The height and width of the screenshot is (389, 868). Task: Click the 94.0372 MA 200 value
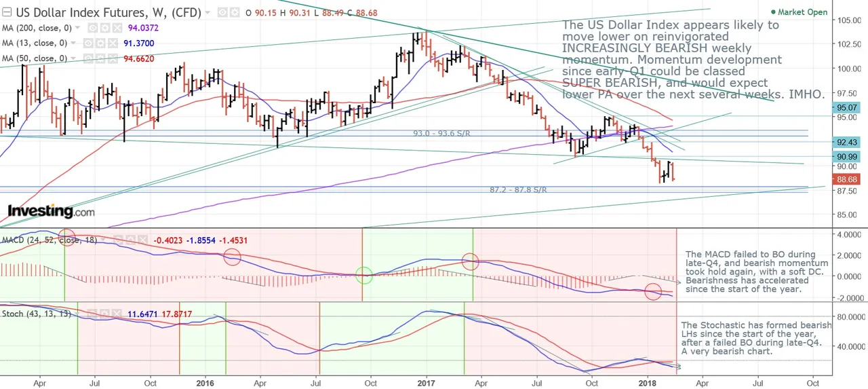[143, 28]
